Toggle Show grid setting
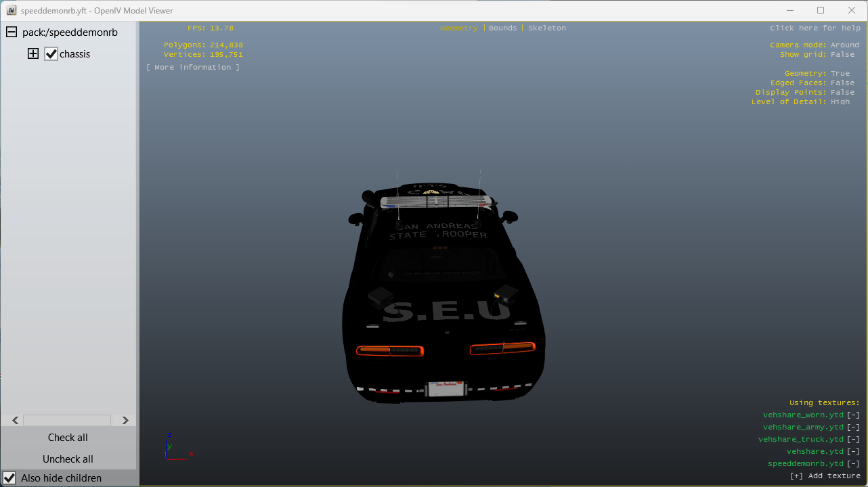The width and height of the screenshot is (868, 487). (842, 55)
